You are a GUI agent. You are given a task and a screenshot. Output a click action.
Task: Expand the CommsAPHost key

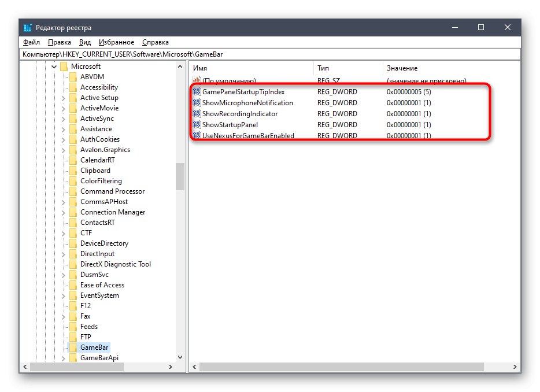coord(64,202)
